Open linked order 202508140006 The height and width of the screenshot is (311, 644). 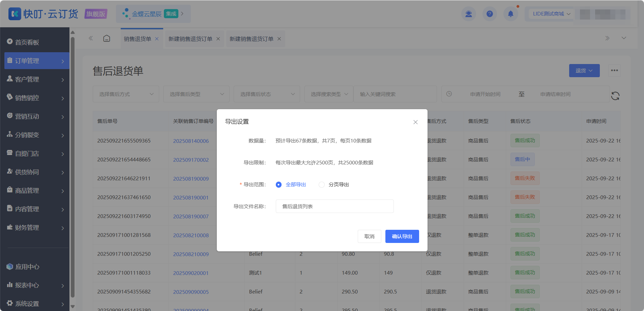[x=191, y=141]
